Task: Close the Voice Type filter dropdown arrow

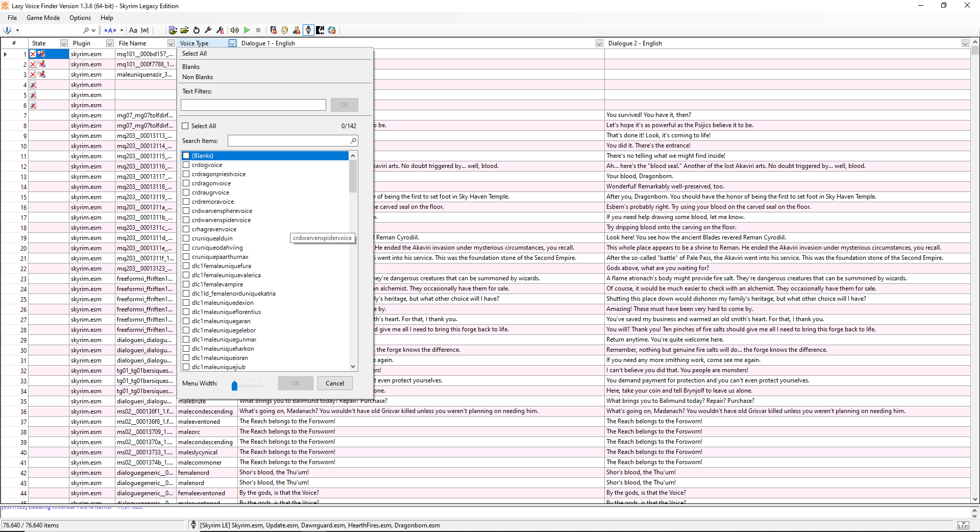Action: (232, 43)
